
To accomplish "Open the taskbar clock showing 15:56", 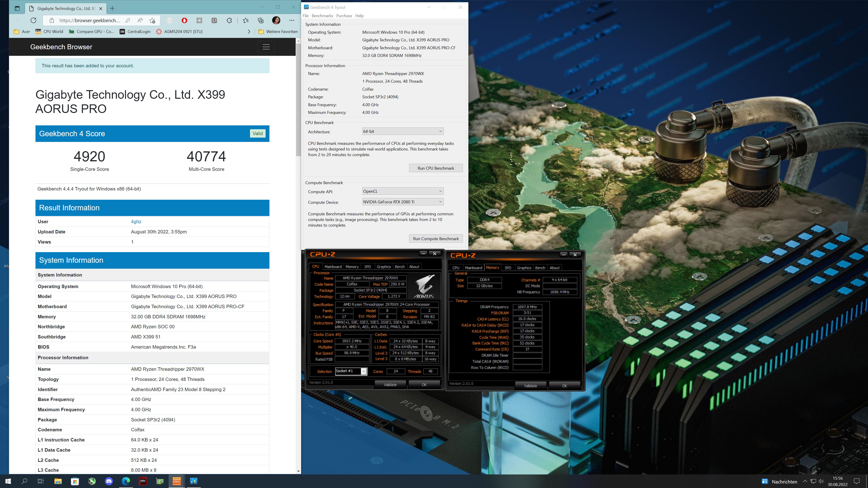I will tap(837, 481).
